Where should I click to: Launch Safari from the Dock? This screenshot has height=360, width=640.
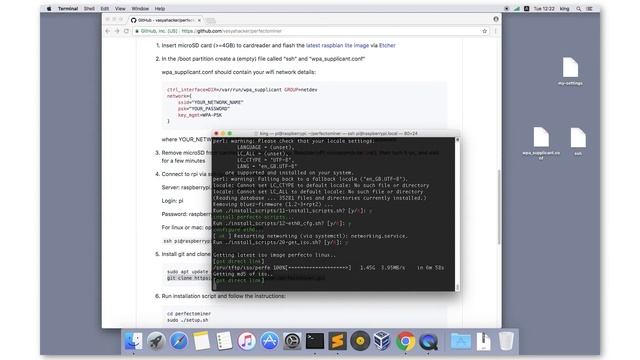tap(179, 341)
